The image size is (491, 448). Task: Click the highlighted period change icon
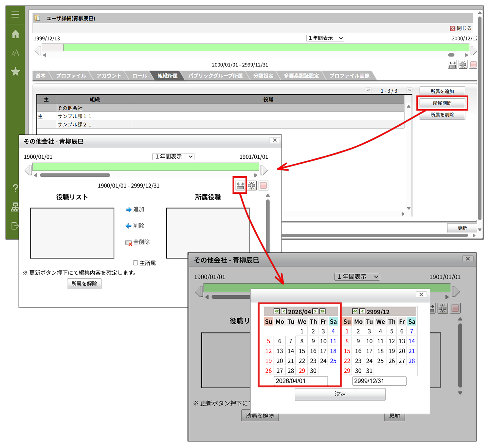pos(240,186)
